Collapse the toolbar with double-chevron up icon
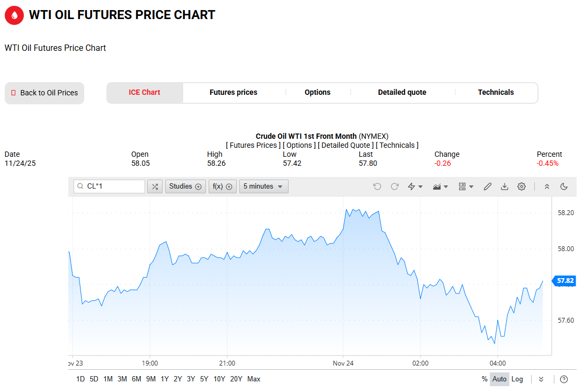Viewport: 583px width, 392px height. click(547, 186)
